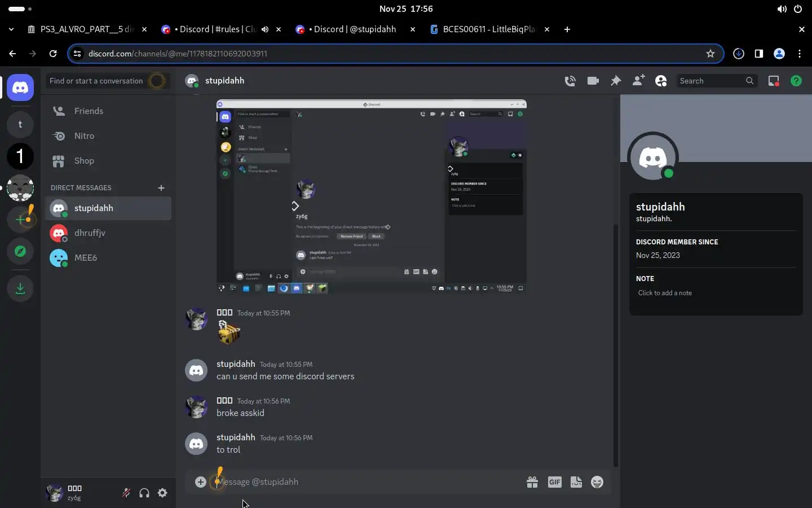Image resolution: width=812 pixels, height=508 pixels.
Task: Click stupidahh name in chat header
Action: pyautogui.click(x=224, y=81)
